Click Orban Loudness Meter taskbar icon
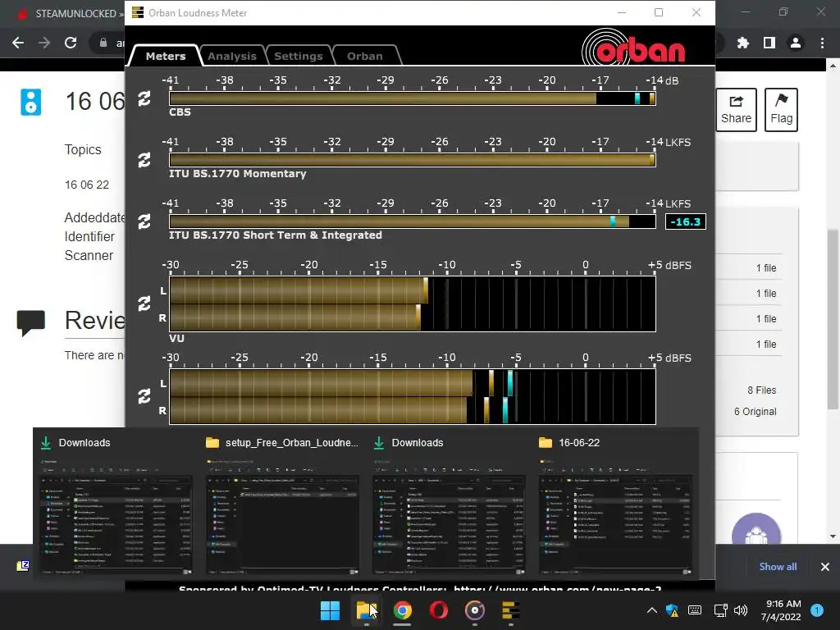 (x=510, y=610)
